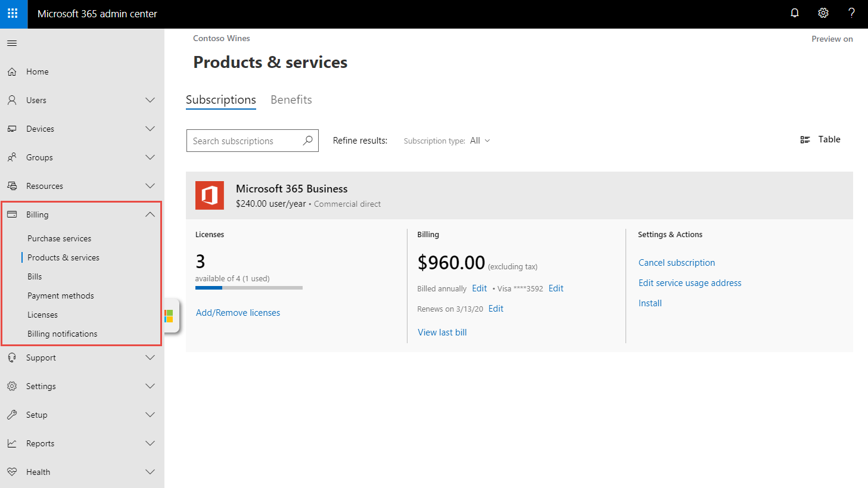
Task: Click the Home house icon
Action: tap(12, 72)
